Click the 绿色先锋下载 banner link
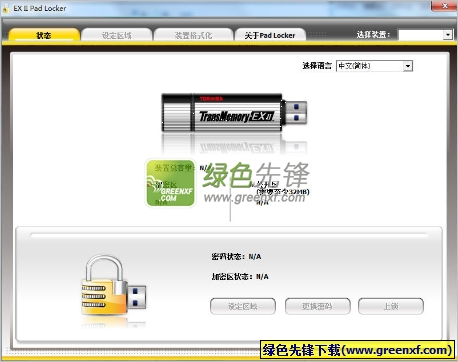 [x=357, y=350]
